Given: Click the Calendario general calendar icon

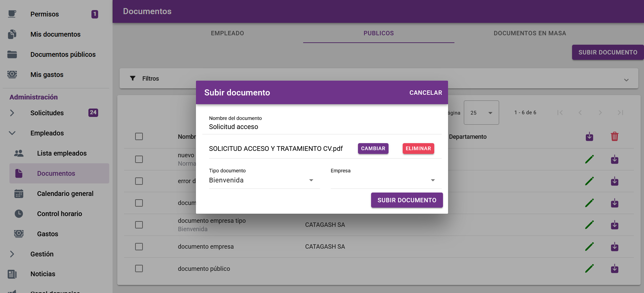Looking at the screenshot, I should click(19, 194).
